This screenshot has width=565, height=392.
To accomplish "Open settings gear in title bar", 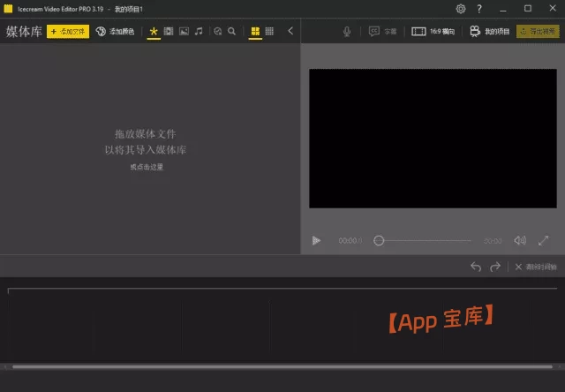I will pyautogui.click(x=461, y=9).
